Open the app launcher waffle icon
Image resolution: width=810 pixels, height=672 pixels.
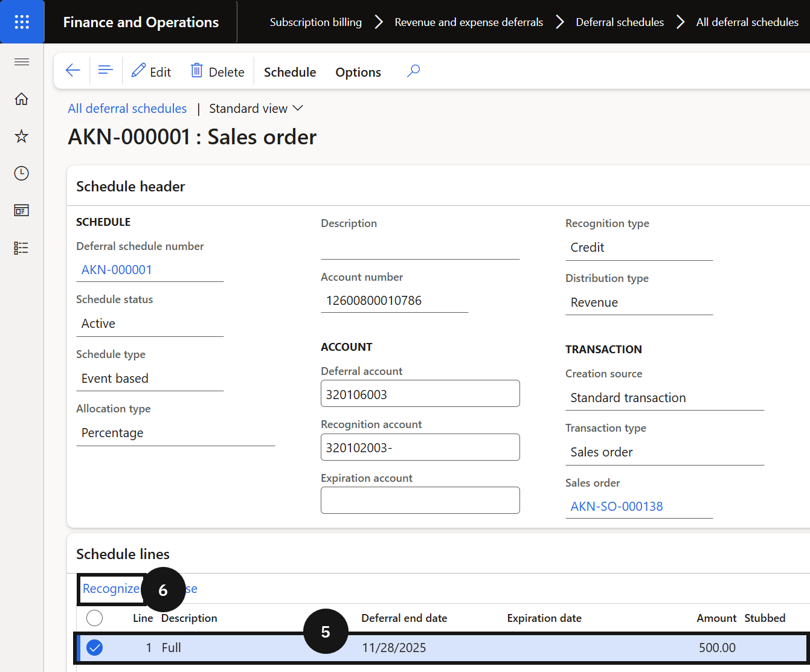click(x=22, y=22)
